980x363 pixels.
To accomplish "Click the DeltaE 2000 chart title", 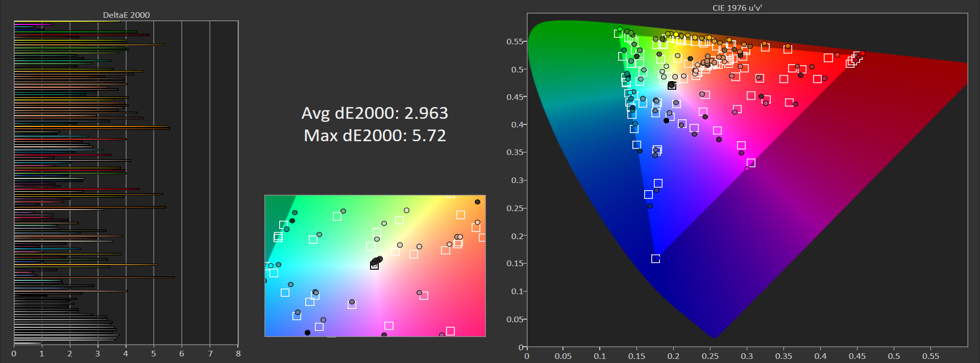I will tap(126, 15).
